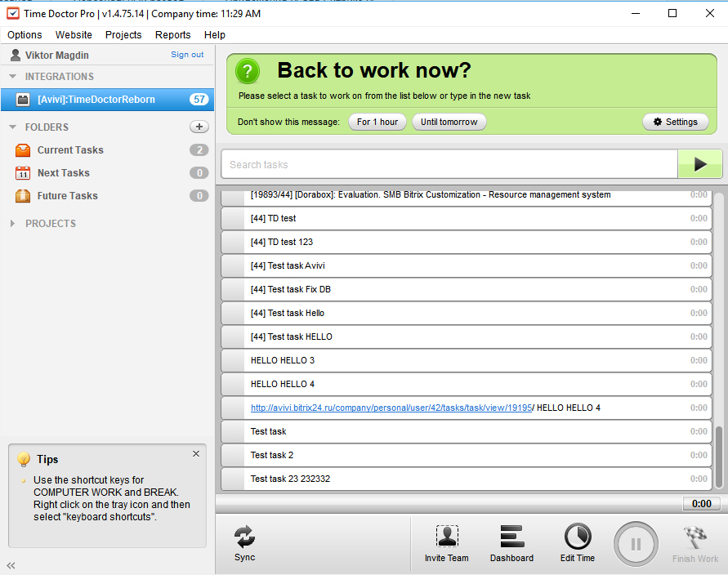Click the user profile icon
This screenshot has width=728, height=575.
[16, 56]
